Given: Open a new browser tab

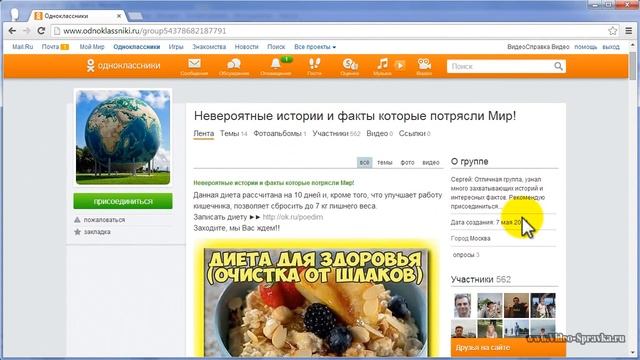Looking at the screenshot, I should coord(136,16).
